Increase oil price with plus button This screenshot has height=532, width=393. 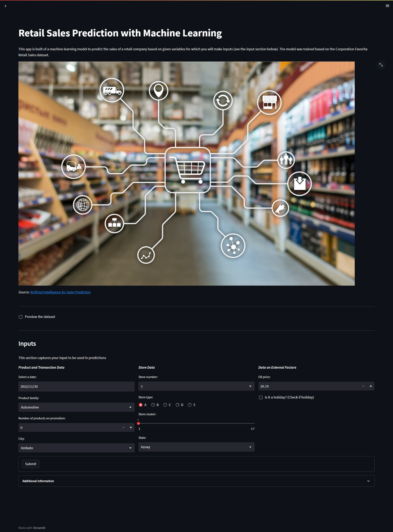pyautogui.click(x=370, y=386)
